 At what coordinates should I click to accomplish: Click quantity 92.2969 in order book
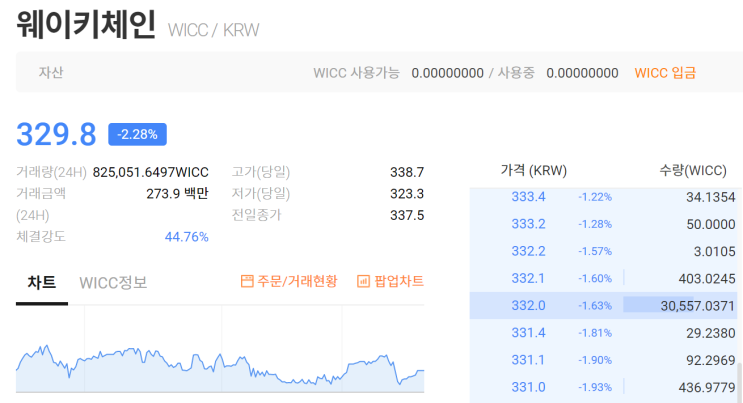click(711, 360)
